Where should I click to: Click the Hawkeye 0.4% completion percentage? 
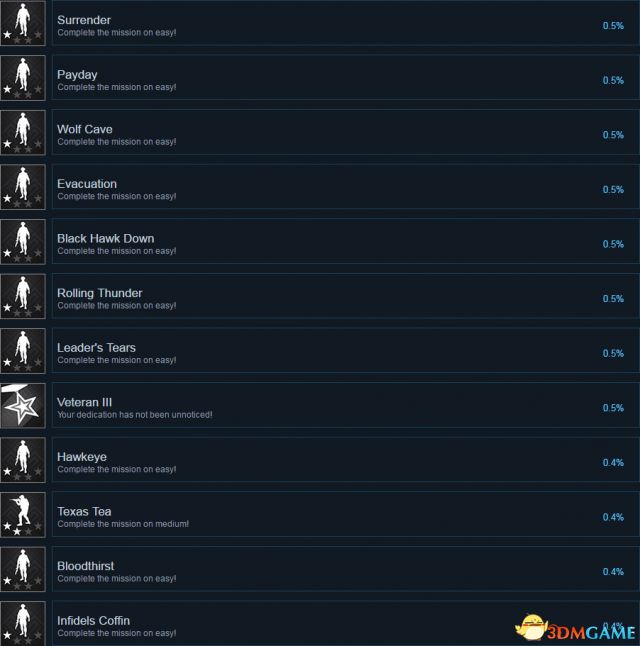coord(613,462)
